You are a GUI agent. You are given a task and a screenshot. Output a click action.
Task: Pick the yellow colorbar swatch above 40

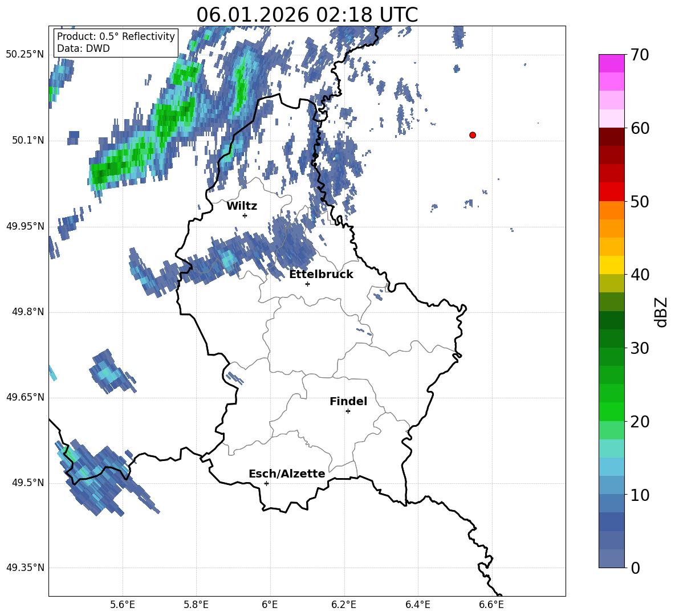click(611, 265)
